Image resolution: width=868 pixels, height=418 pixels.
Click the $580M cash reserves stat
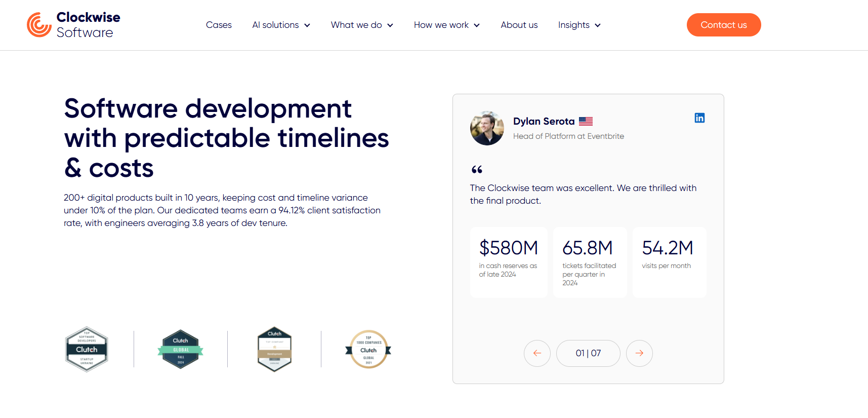pos(509,262)
